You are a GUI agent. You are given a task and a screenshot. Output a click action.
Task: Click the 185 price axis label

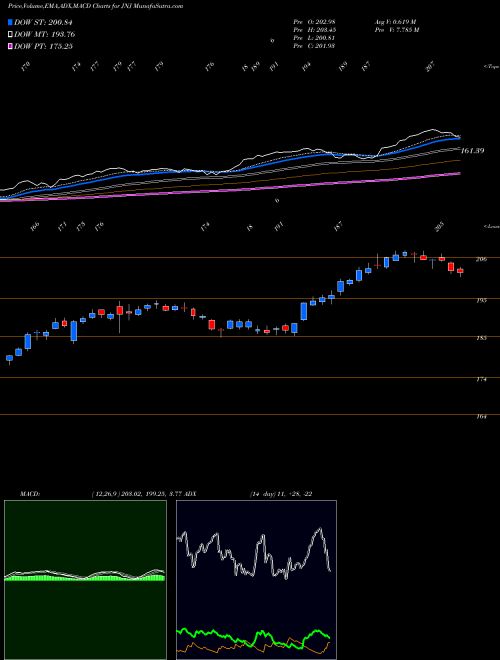tap(481, 338)
